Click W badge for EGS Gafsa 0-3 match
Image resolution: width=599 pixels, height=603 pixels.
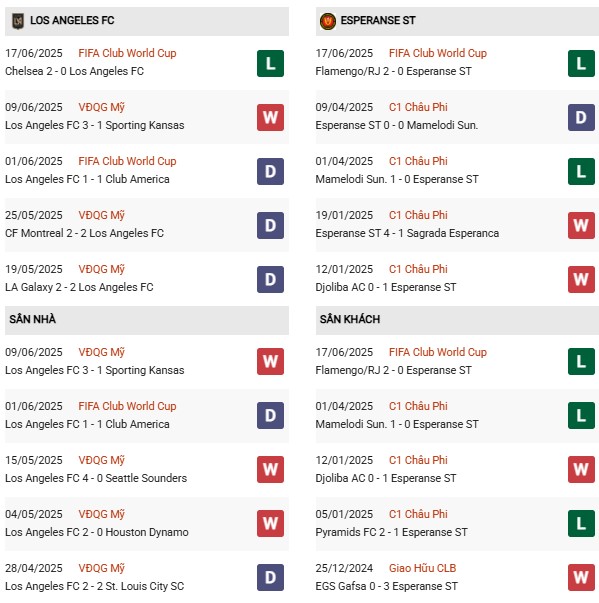point(581,577)
